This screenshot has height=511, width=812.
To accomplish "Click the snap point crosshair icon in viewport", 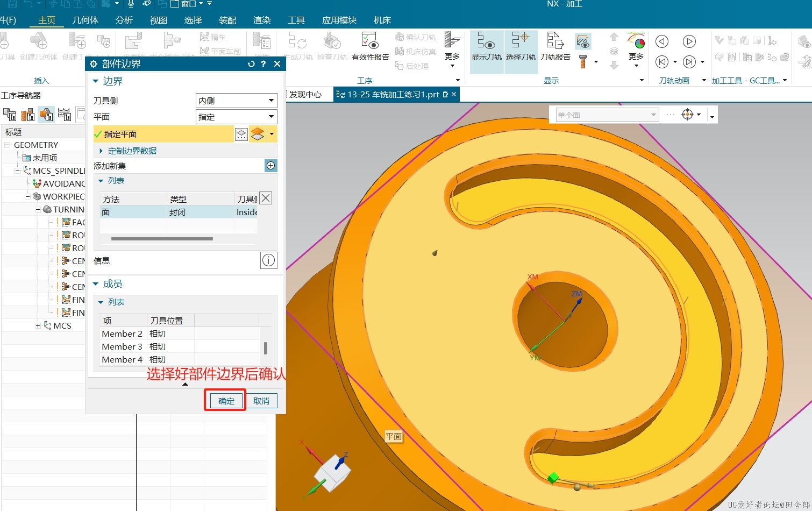I will click(687, 115).
